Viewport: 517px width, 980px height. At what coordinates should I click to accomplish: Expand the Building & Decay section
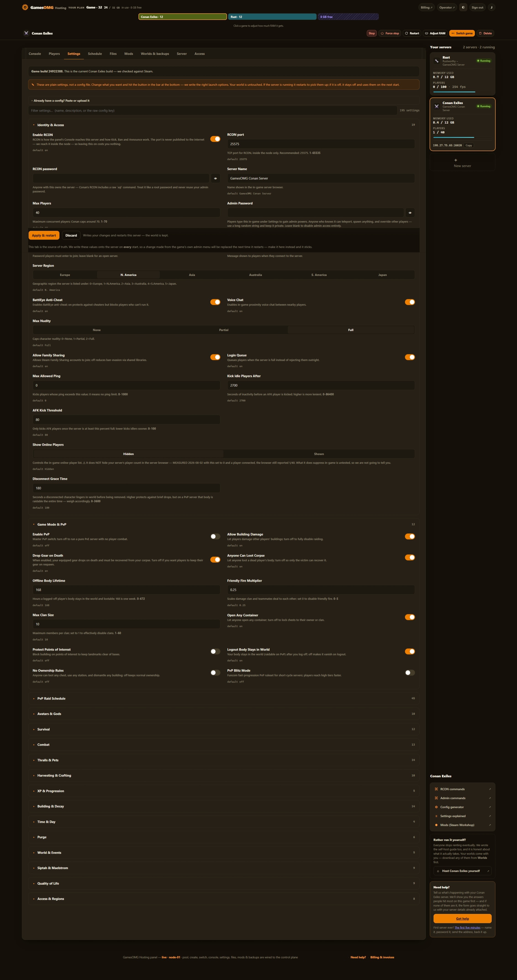[x=224, y=806]
